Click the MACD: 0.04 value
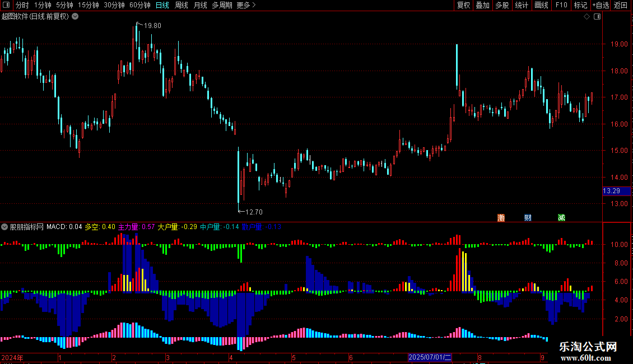The height and width of the screenshot is (364, 633). 64,227
